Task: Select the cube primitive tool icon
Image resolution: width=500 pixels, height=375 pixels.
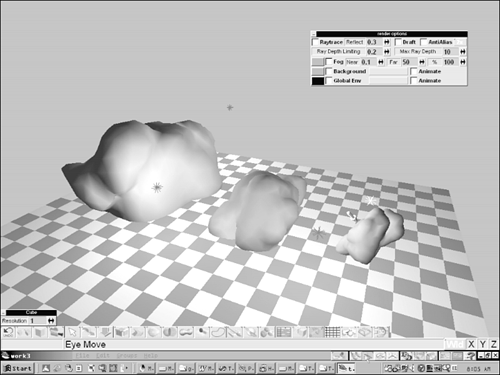Action: [x=122, y=332]
